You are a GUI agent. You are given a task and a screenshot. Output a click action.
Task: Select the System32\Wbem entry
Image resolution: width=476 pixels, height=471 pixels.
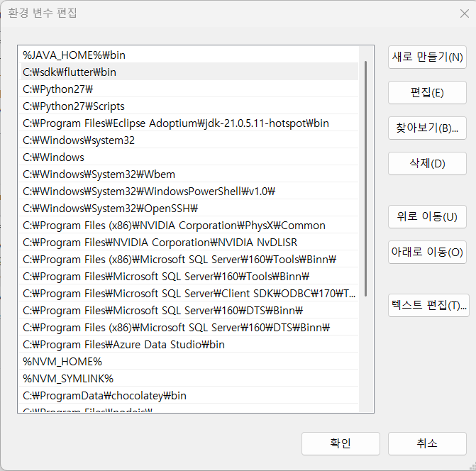[189, 174]
